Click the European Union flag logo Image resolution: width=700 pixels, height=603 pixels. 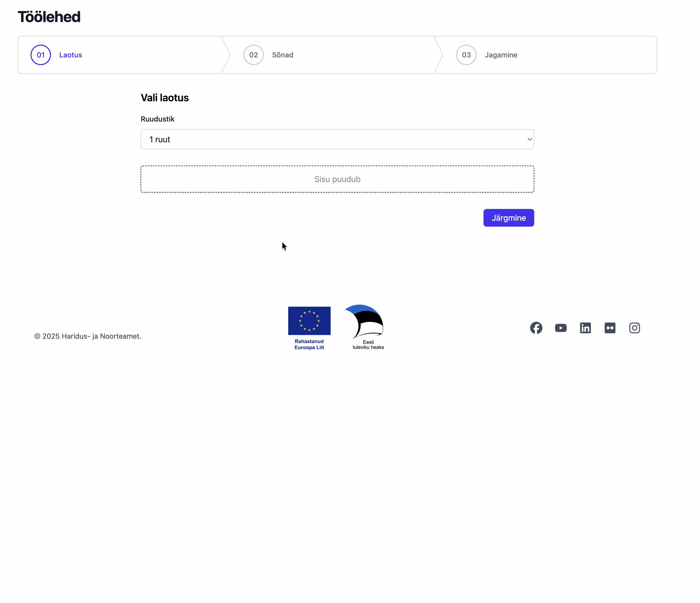click(309, 321)
